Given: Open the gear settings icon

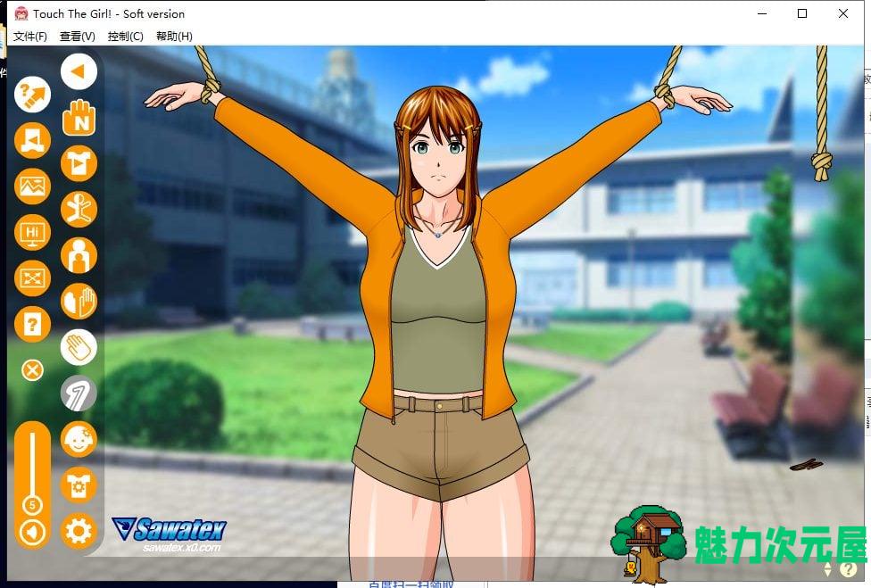Looking at the screenshot, I should 79,532.
